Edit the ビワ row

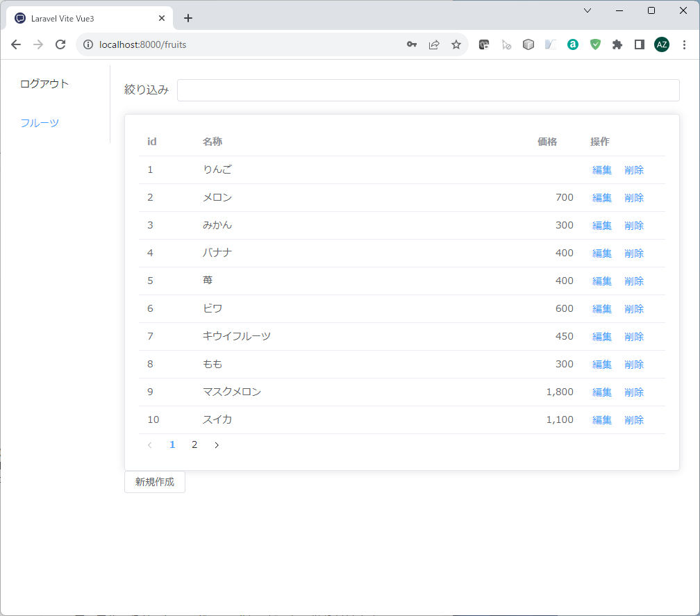(x=602, y=309)
